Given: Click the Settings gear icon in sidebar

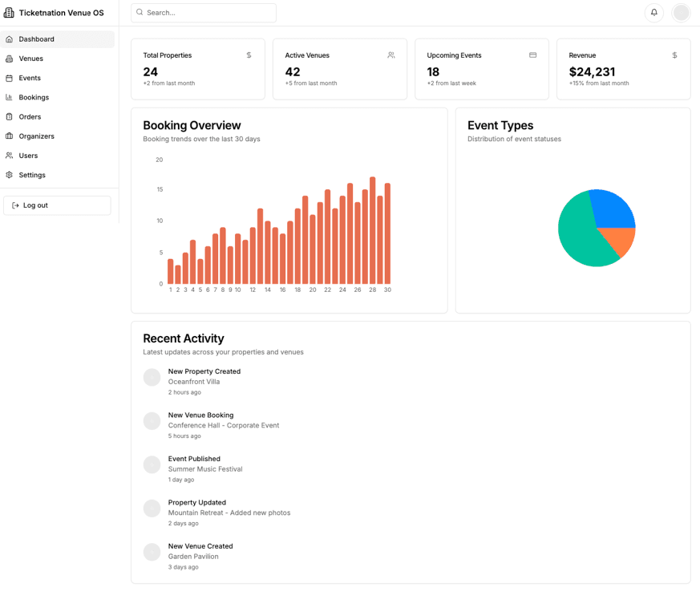Looking at the screenshot, I should click(10, 175).
